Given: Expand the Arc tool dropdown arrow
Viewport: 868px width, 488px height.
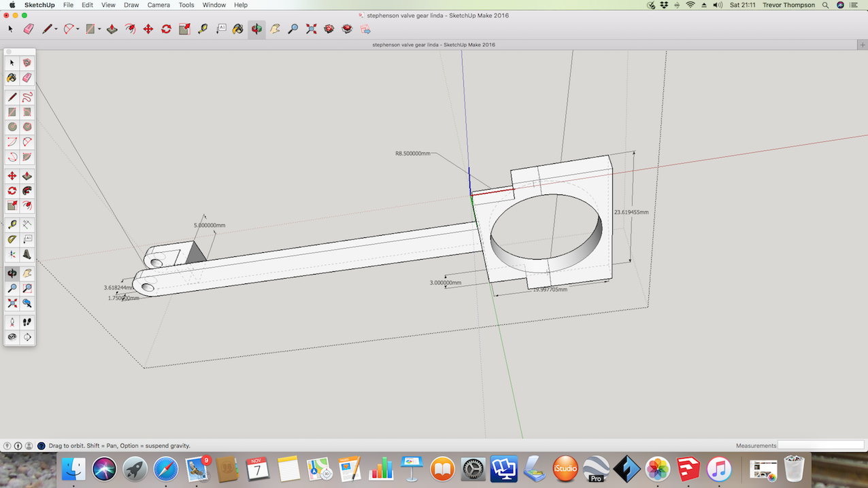Looking at the screenshot, I should click(78, 29).
